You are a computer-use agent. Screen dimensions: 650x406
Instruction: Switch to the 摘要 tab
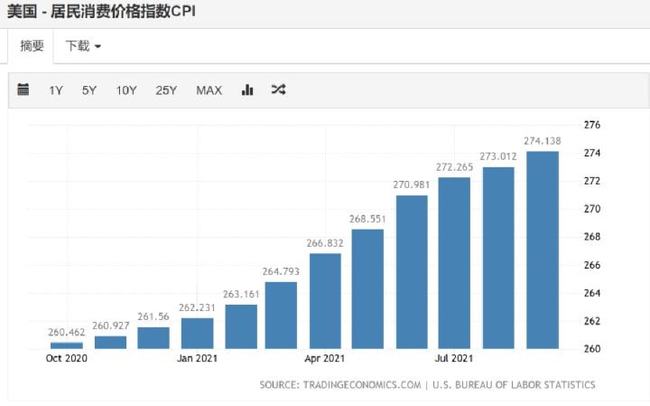point(32,46)
